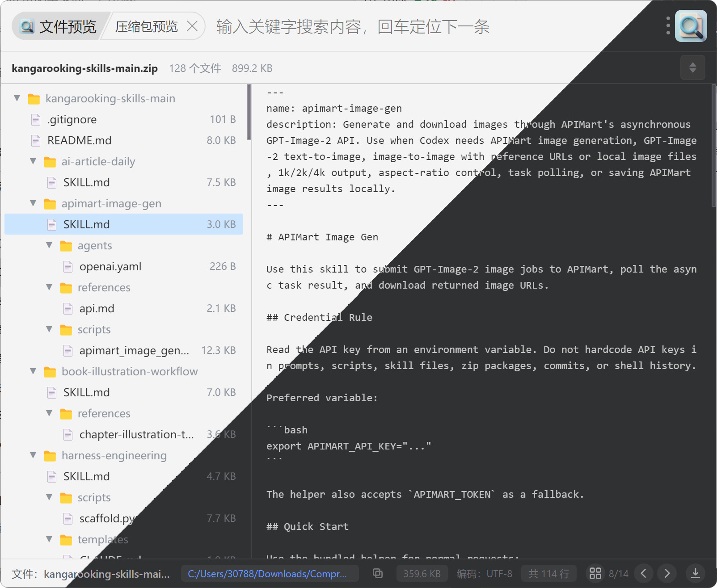717x588 pixels.
Task: Open the openai.yaml file
Action: tap(124, 266)
